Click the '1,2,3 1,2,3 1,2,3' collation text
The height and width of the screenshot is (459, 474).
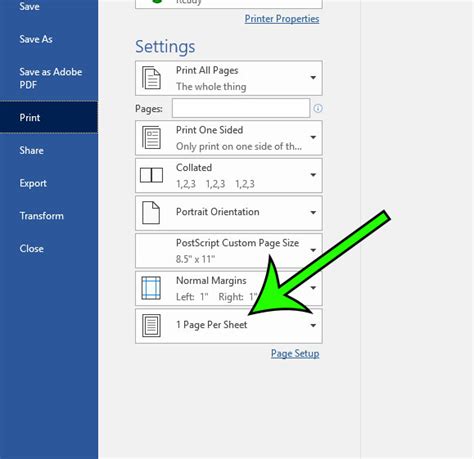tap(215, 184)
